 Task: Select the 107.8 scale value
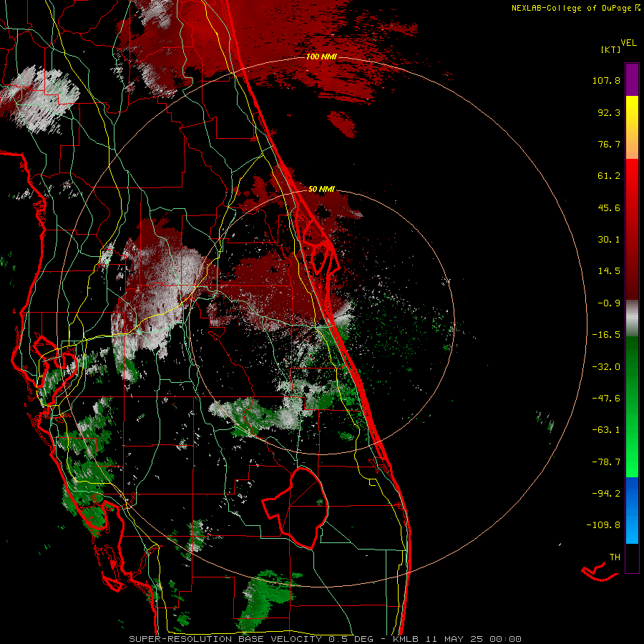pos(606,80)
